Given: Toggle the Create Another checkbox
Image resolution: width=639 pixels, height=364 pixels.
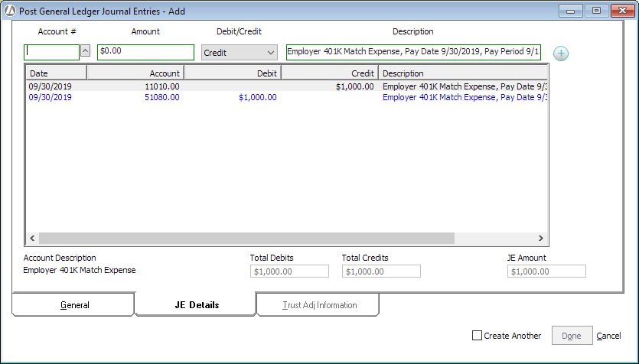Looking at the screenshot, I should pyautogui.click(x=478, y=336).
